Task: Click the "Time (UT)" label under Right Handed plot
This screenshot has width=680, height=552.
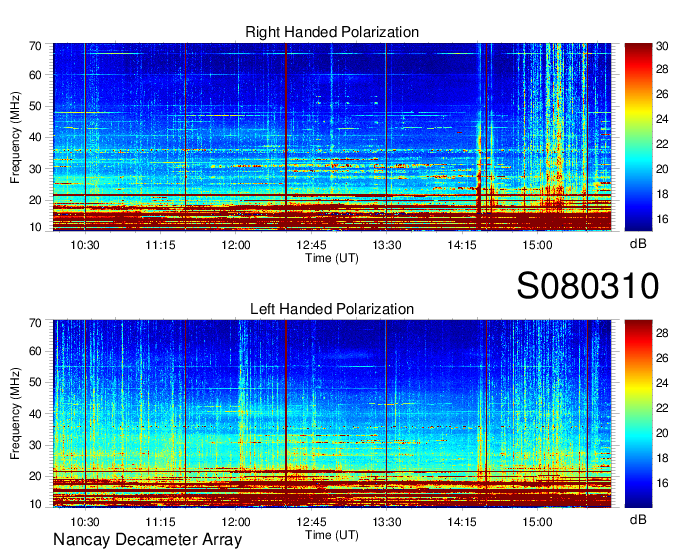Action: (332, 258)
